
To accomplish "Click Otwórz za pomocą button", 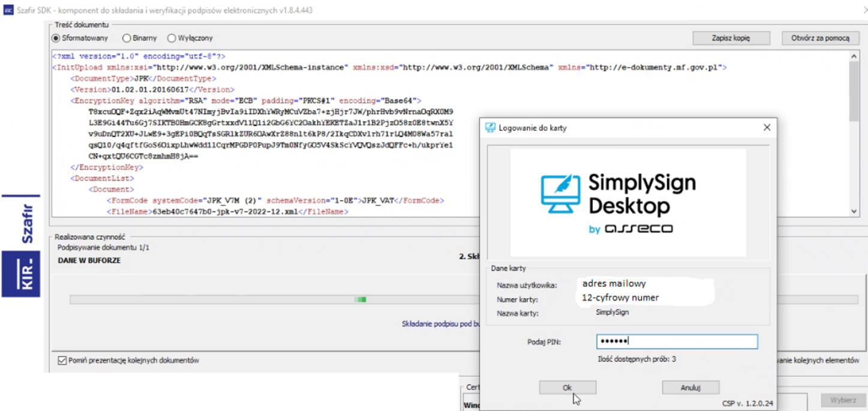I will click(820, 38).
